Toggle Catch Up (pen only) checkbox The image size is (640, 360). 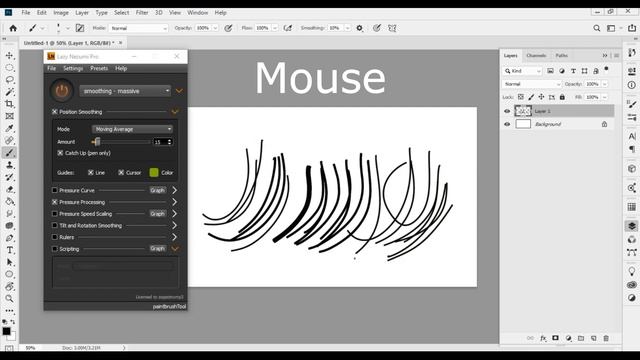pos(60,153)
